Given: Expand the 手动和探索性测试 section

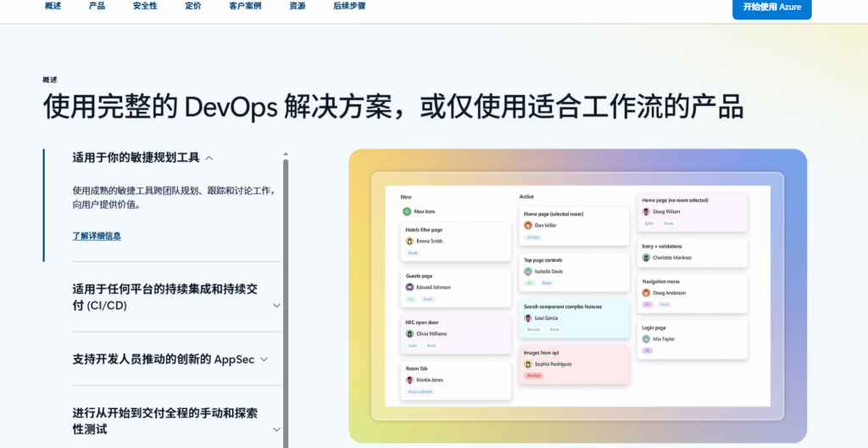Looking at the screenshot, I should (176, 421).
